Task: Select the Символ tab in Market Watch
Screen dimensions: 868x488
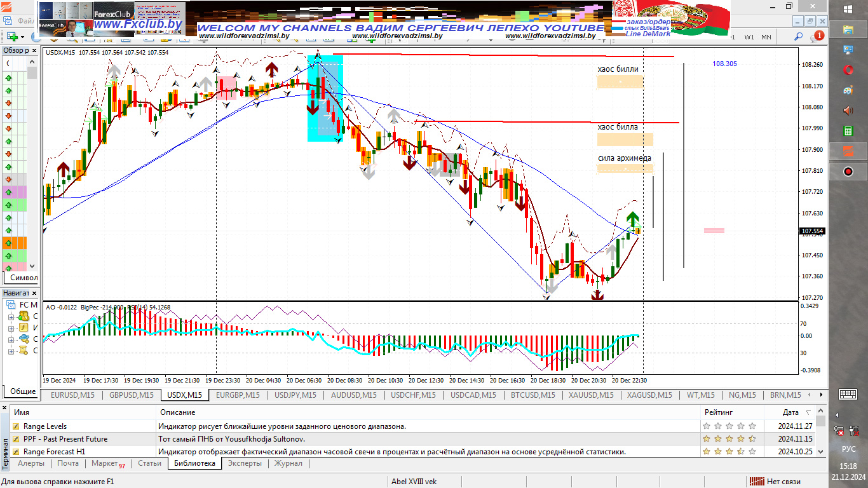Action: coord(24,278)
